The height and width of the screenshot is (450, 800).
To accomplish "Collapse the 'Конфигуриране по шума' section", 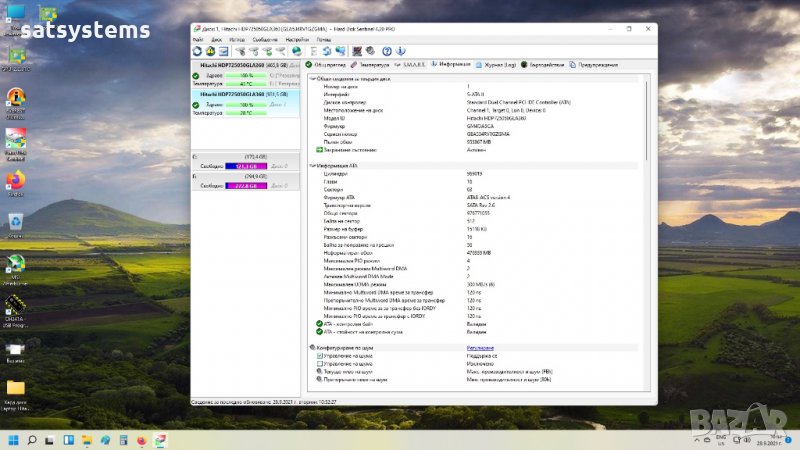I will point(311,348).
